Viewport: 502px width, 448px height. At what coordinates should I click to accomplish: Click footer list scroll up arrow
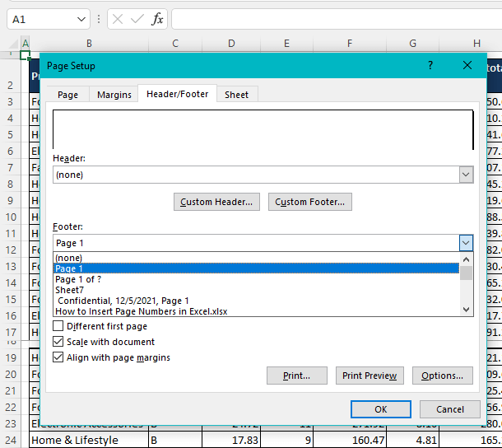pyautogui.click(x=466, y=259)
